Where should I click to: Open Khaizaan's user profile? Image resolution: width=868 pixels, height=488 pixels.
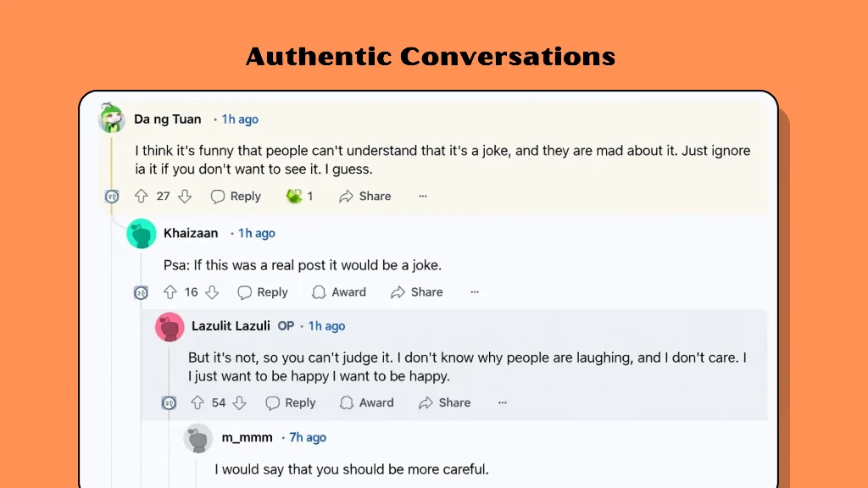point(191,233)
